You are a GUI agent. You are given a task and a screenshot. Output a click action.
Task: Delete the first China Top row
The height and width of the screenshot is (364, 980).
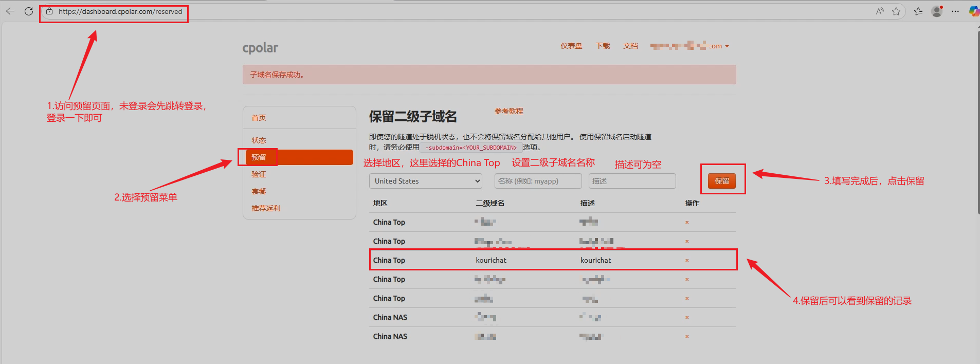pos(687,223)
